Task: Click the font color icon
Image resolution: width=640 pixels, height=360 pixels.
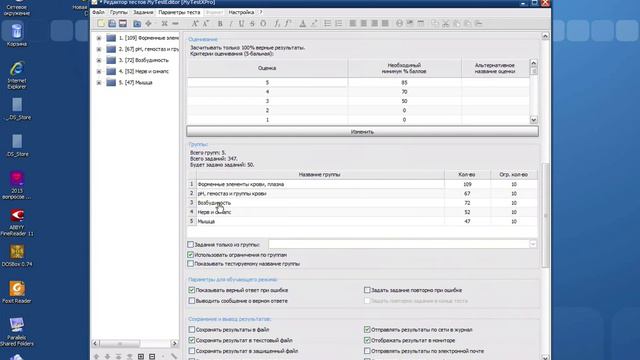Action: pyautogui.click(x=302, y=24)
